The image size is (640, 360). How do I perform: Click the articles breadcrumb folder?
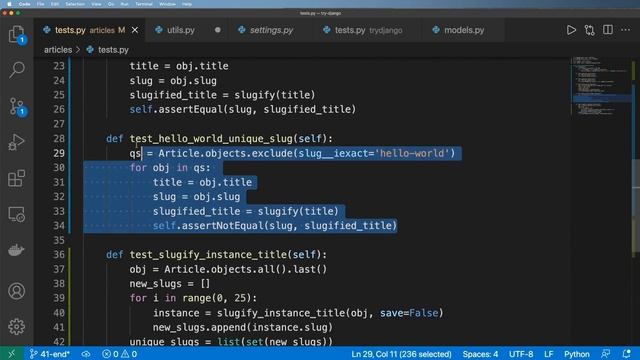tap(58, 50)
